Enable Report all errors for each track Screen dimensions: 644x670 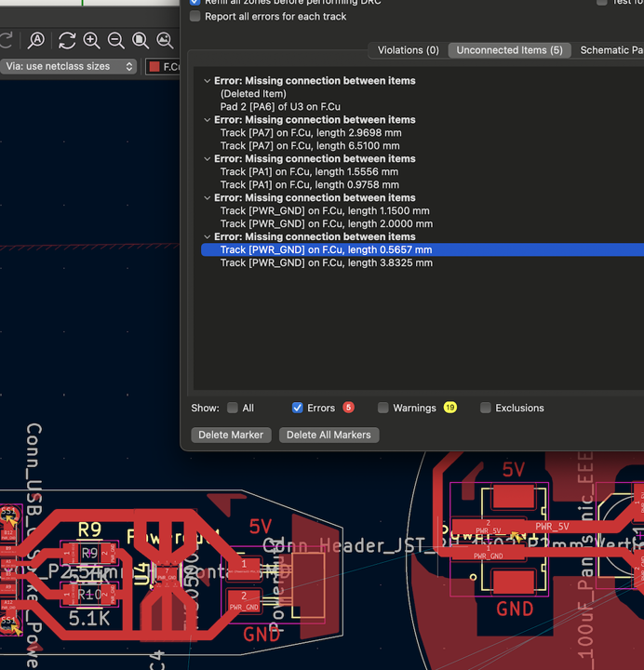[x=195, y=16]
